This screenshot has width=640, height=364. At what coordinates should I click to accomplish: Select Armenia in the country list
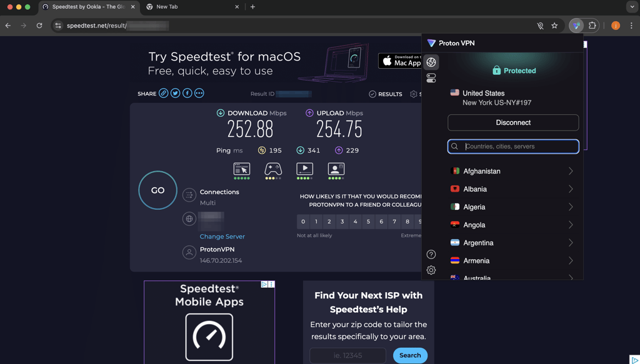coord(512,261)
